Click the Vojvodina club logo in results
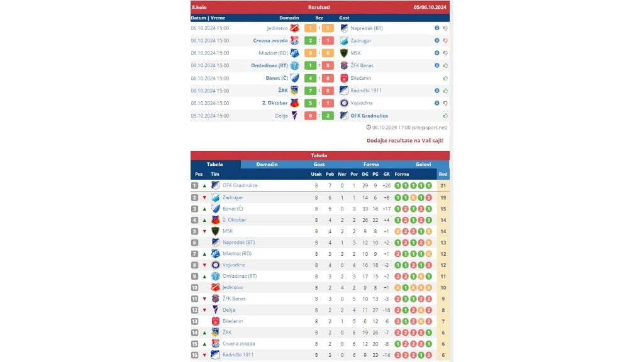 [344, 103]
